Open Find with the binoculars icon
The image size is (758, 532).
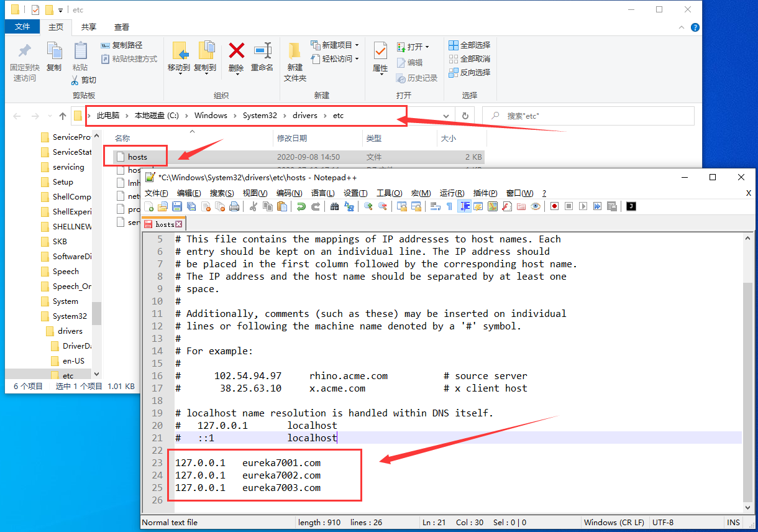(x=334, y=206)
